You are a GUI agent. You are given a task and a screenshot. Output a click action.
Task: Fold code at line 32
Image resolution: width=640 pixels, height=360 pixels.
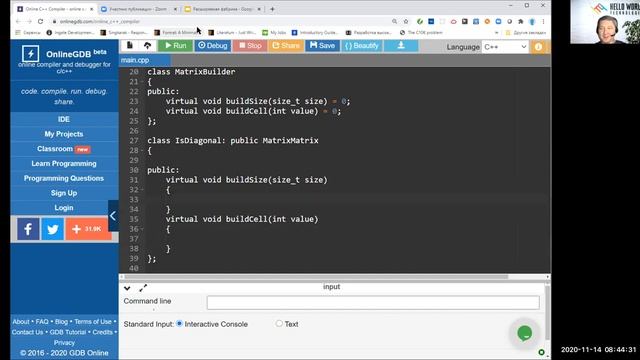click(142, 189)
